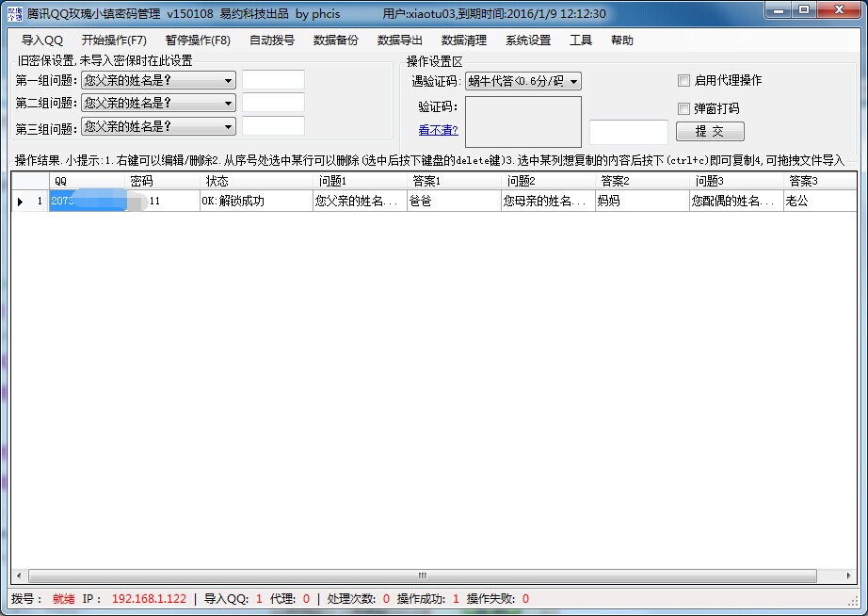
Task: Minimize the window
Action: [779, 10]
